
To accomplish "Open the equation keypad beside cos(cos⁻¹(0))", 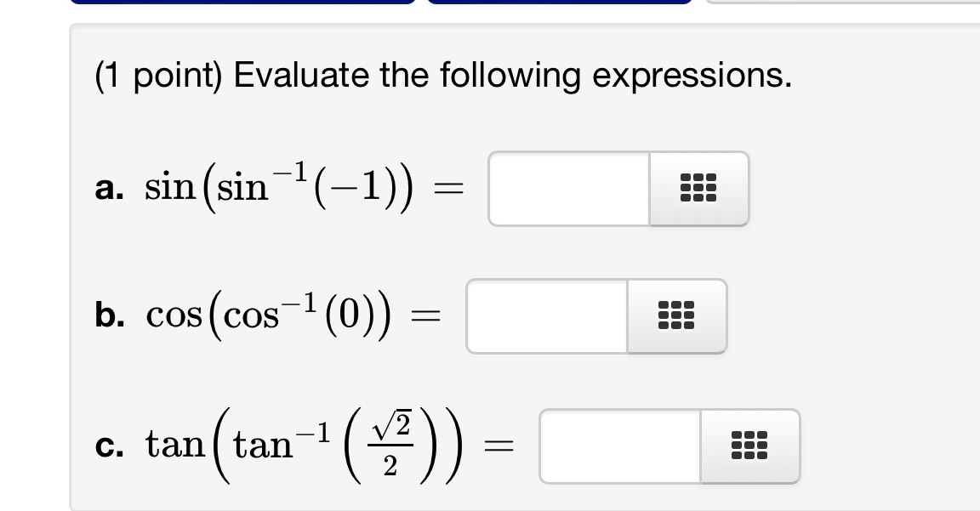I will 677,315.
